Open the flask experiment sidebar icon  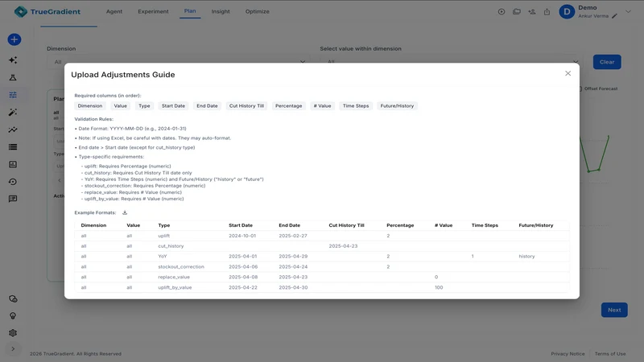pos(13,77)
